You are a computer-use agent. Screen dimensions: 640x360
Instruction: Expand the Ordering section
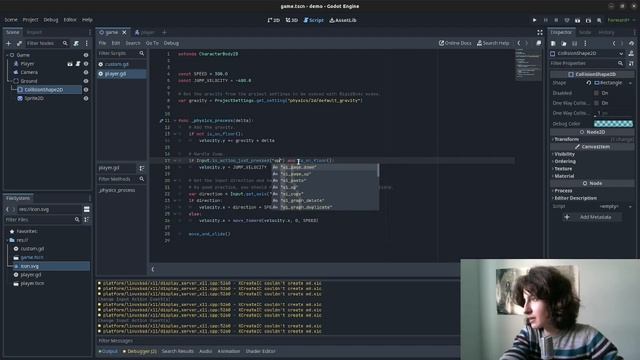pos(564,161)
